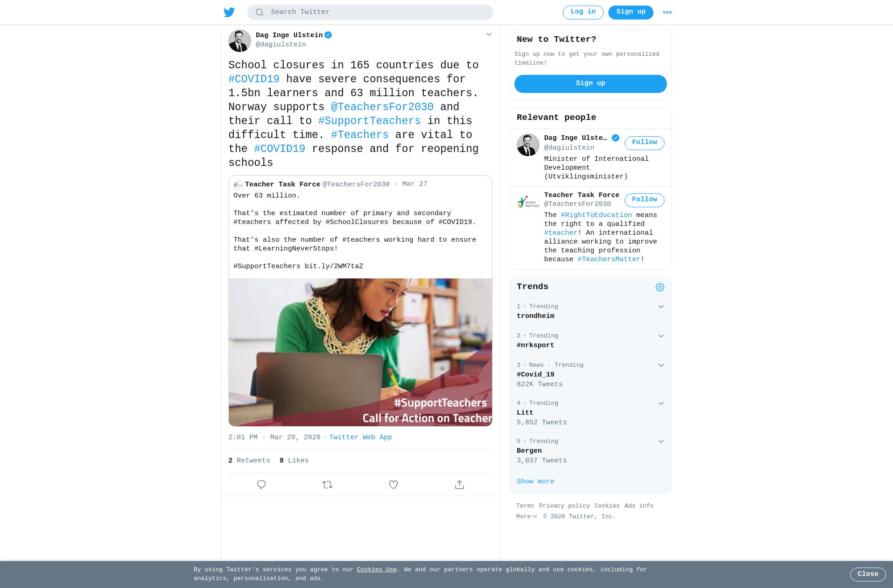Click the share tweet icon
Viewport: 893px width, 588px height.
pyautogui.click(x=460, y=484)
